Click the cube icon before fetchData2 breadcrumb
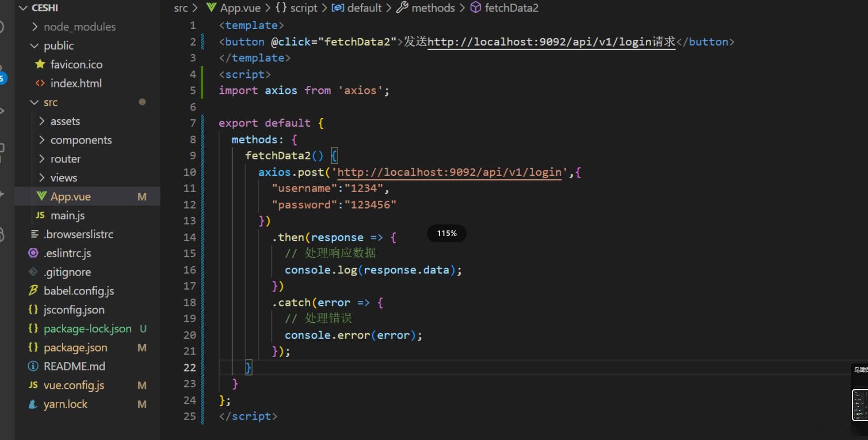Viewport: 868px width, 440px height. (x=476, y=7)
